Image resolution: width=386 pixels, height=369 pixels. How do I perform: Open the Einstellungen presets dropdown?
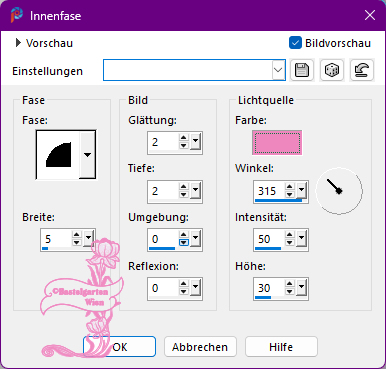coord(278,70)
